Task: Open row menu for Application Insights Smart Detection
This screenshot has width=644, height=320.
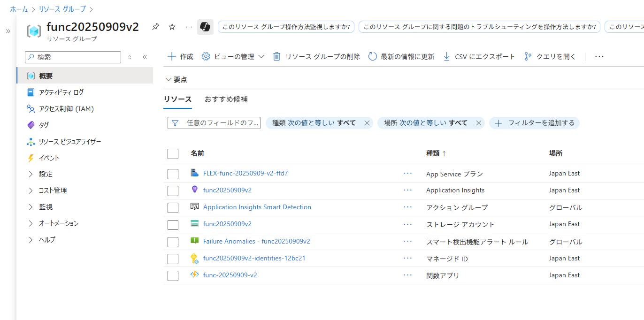Action: pyautogui.click(x=407, y=207)
